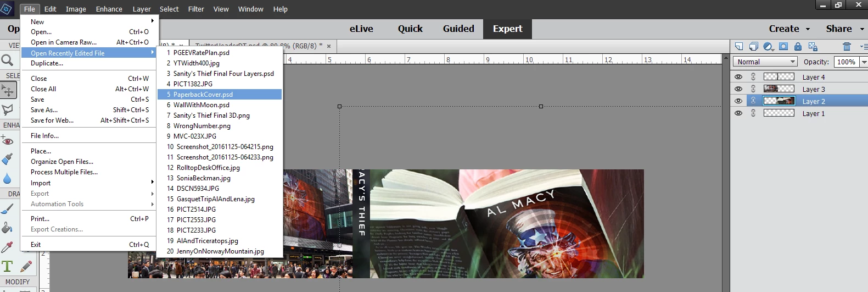Open recent file WrongNumber.png
The width and height of the screenshot is (868, 292).
click(x=220, y=126)
